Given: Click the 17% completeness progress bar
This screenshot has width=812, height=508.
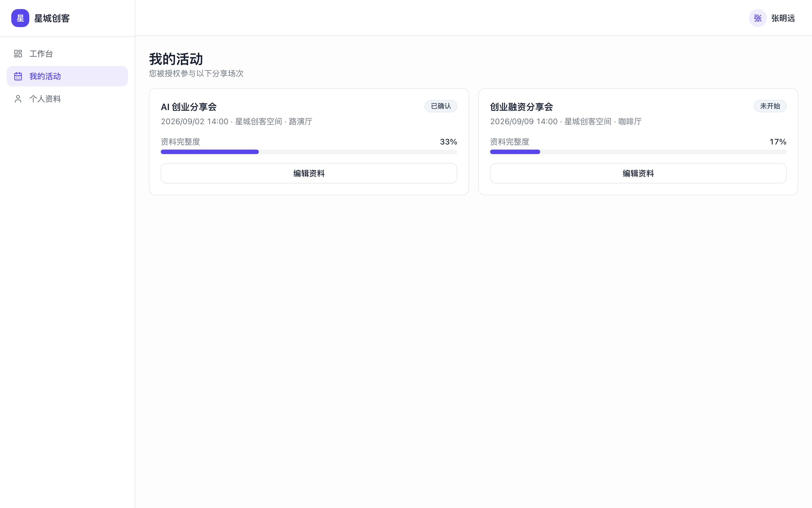Looking at the screenshot, I should coord(638,152).
